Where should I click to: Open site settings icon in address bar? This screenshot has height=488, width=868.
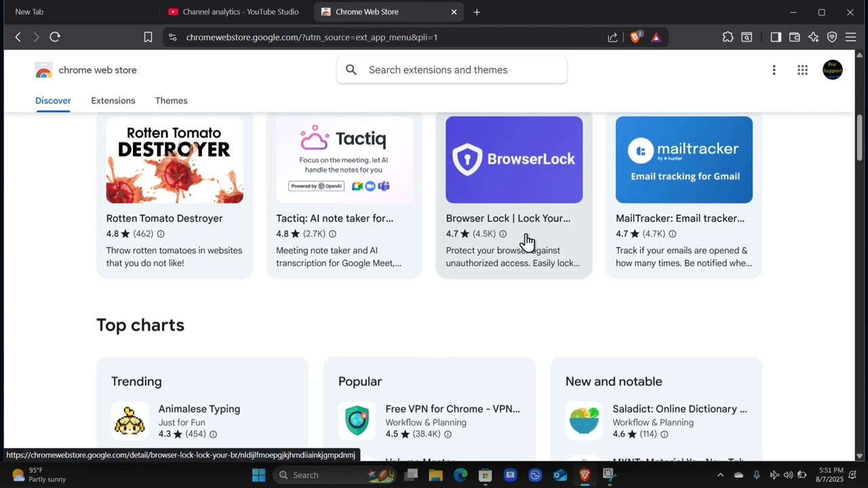[x=172, y=37]
